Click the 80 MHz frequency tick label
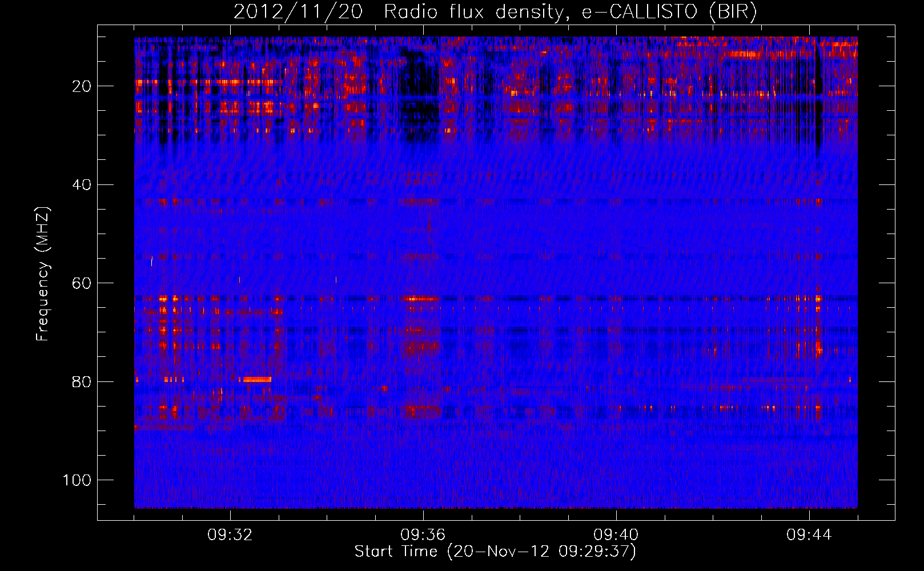 tap(82, 381)
